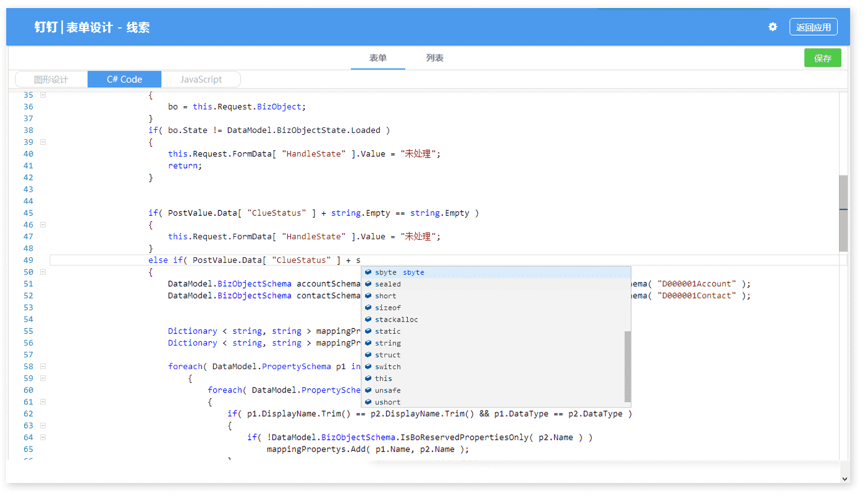868x499 pixels.
Task: Click the autocomplete popup scrollbar thumb
Action: [x=628, y=366]
